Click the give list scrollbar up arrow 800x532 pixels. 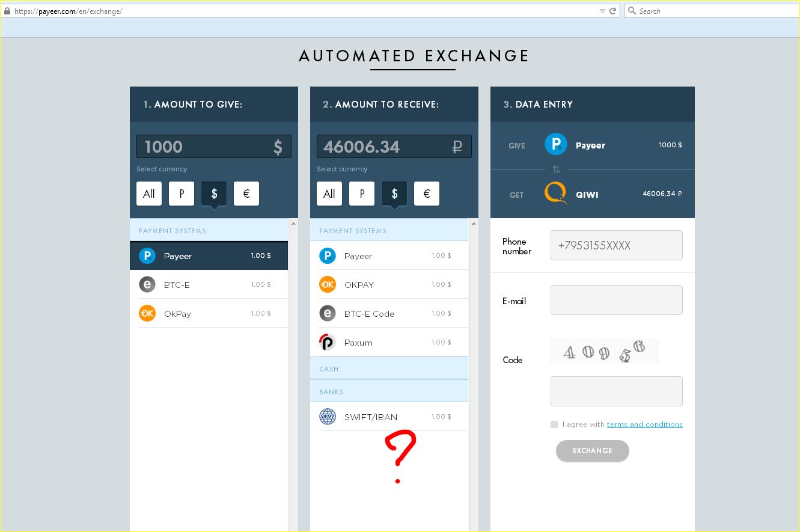(293, 224)
